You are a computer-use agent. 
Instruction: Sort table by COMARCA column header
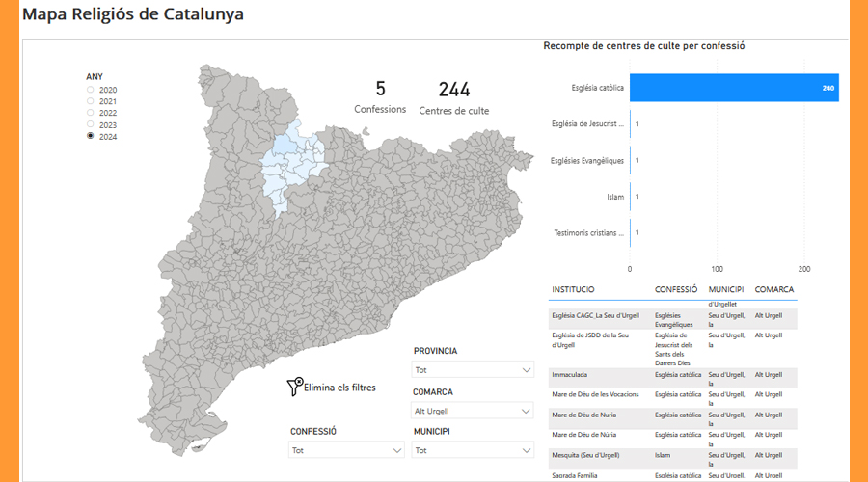[773, 289]
